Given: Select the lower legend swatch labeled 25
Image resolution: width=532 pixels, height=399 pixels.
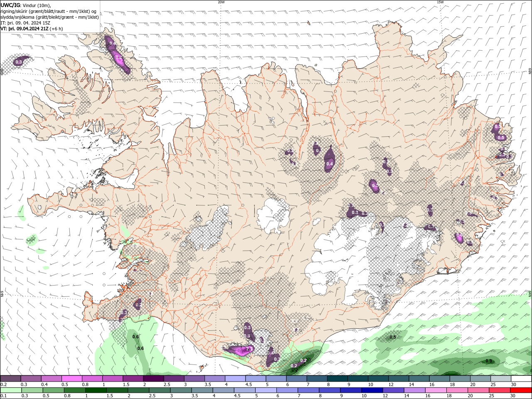Looking at the screenshot, I should [x=500, y=390].
